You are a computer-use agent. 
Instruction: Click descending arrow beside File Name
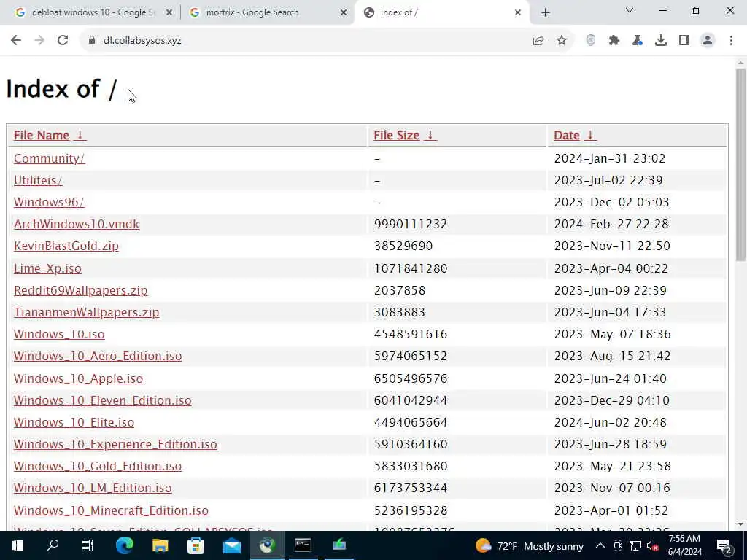click(80, 135)
